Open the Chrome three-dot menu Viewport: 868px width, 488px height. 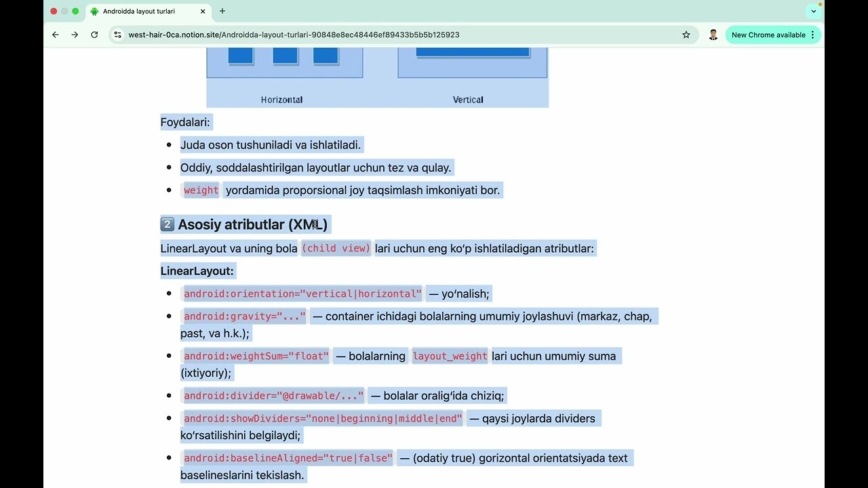click(x=812, y=35)
